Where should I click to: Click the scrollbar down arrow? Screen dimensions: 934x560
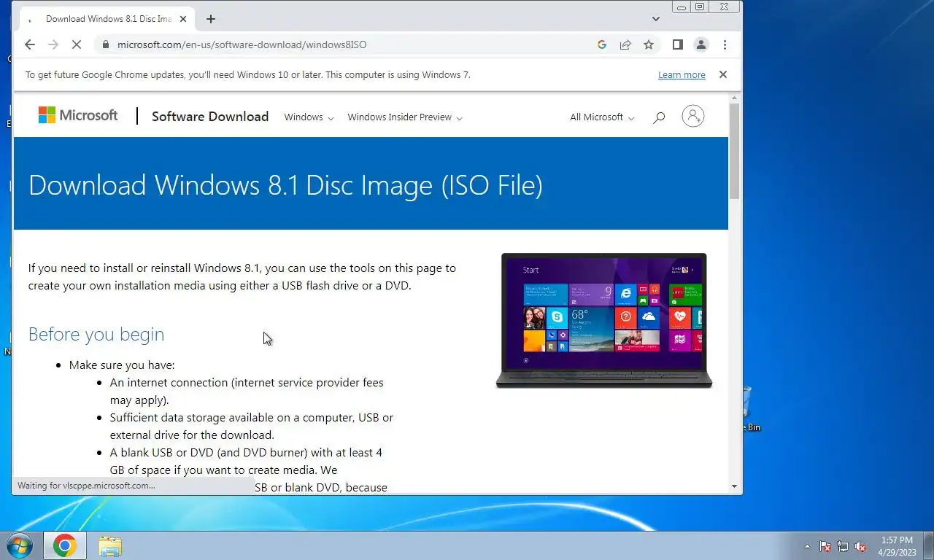coord(734,486)
